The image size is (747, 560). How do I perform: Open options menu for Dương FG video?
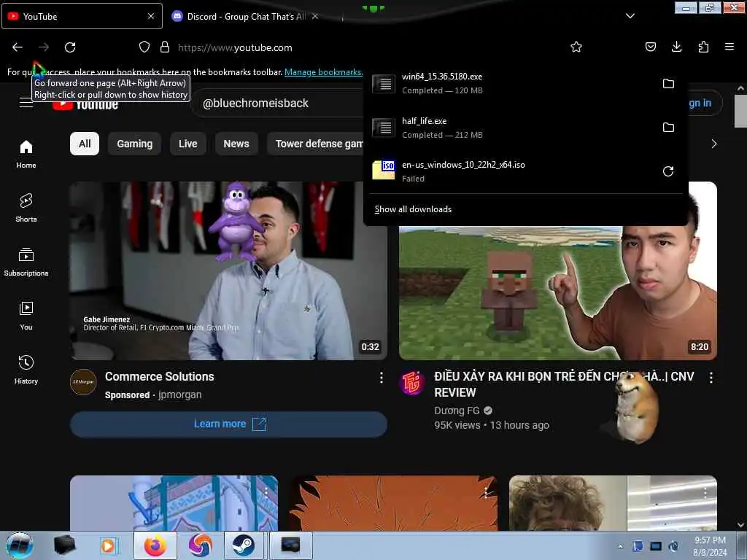click(x=711, y=378)
